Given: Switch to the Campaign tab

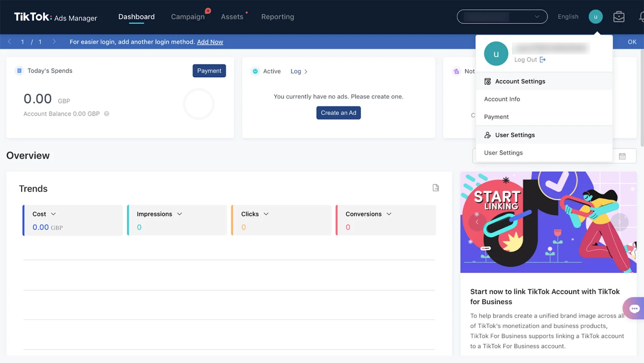Looking at the screenshot, I should point(188,17).
